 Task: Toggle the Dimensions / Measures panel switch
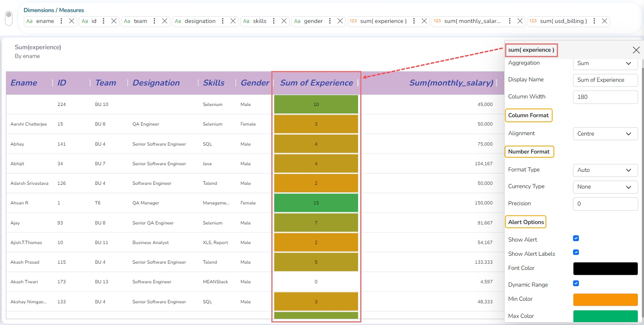tap(8, 18)
